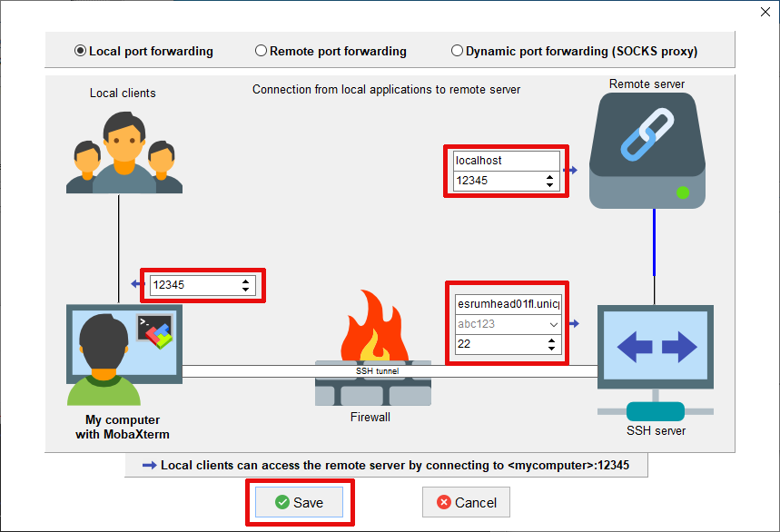Close the dialog with the X button
The width and height of the screenshot is (780, 532).
click(x=760, y=12)
